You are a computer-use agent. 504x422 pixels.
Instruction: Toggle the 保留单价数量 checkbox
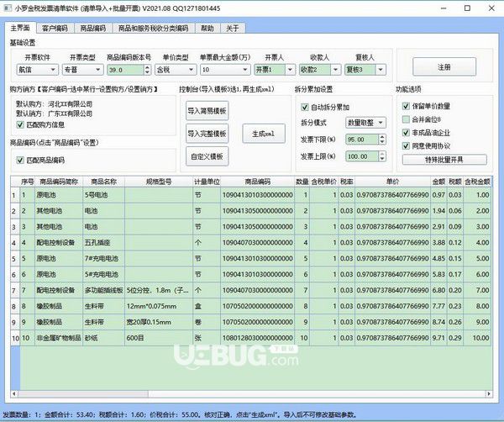(406, 106)
